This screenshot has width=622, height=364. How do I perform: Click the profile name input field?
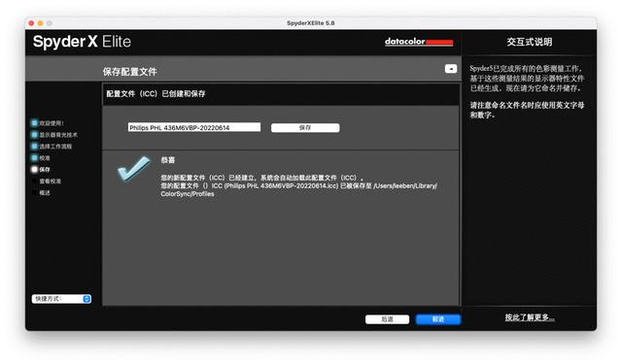pyautogui.click(x=194, y=127)
